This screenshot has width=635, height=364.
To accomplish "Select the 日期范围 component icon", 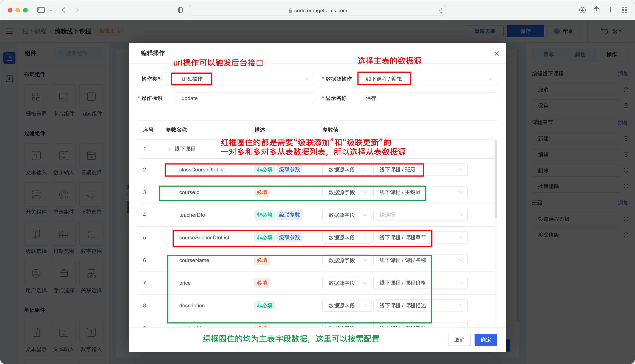I will (64, 234).
